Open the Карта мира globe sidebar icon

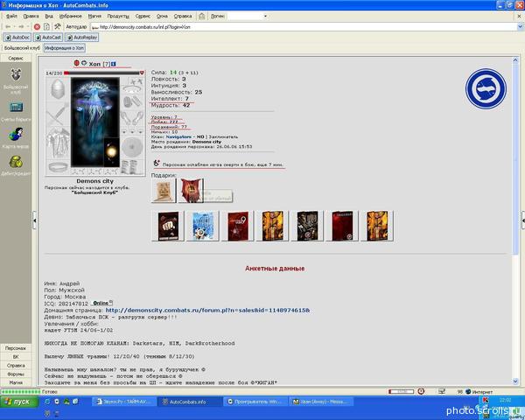click(16, 134)
